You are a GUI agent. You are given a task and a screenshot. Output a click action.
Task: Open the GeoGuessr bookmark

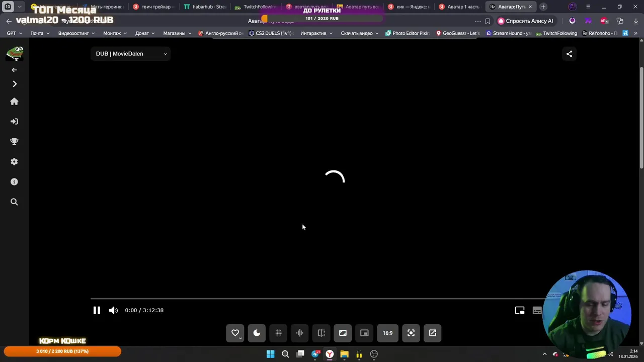pos(458,33)
